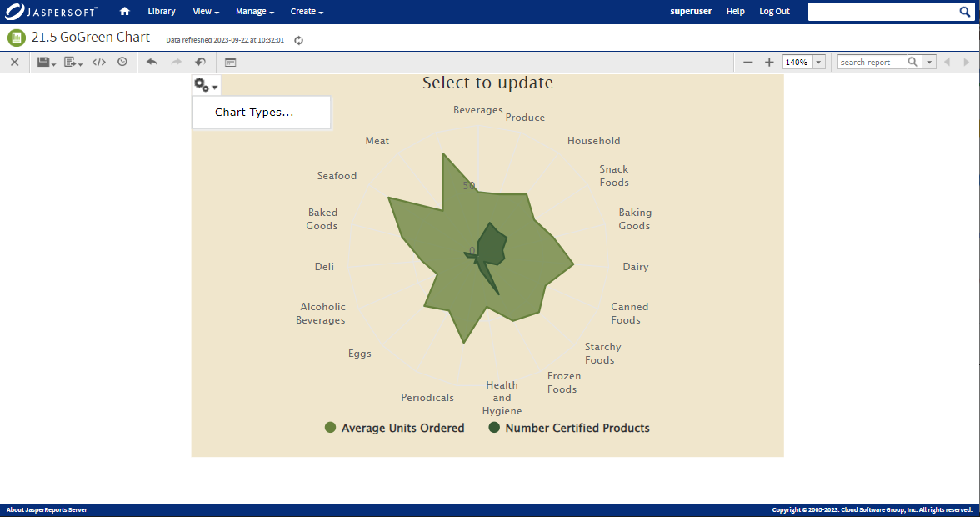Open the Create menu dropdown
The height and width of the screenshot is (517, 980).
[x=307, y=11]
